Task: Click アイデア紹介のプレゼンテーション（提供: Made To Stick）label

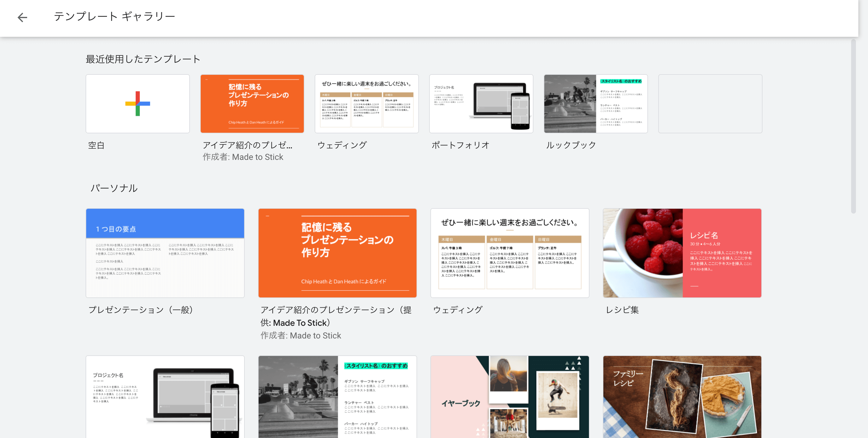Action: pyautogui.click(x=336, y=316)
